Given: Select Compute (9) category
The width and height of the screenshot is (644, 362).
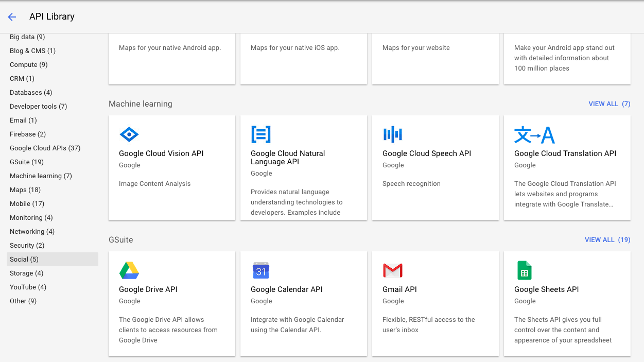Looking at the screenshot, I should coord(28,65).
